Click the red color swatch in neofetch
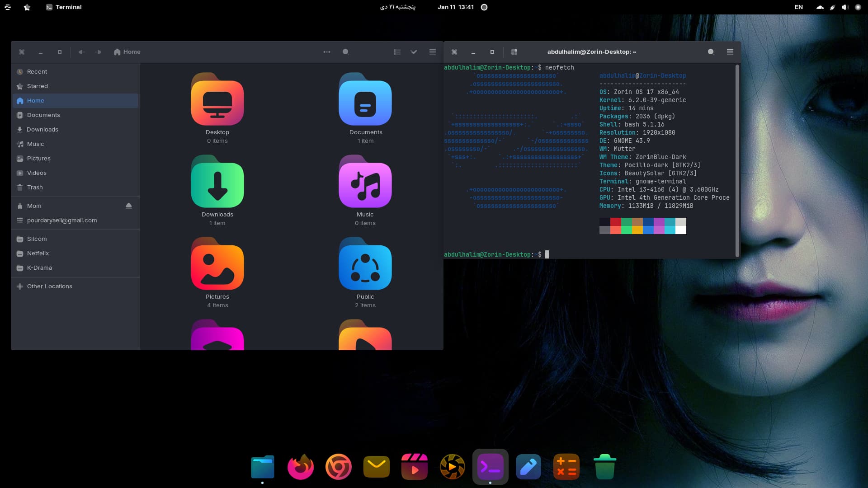 click(615, 222)
